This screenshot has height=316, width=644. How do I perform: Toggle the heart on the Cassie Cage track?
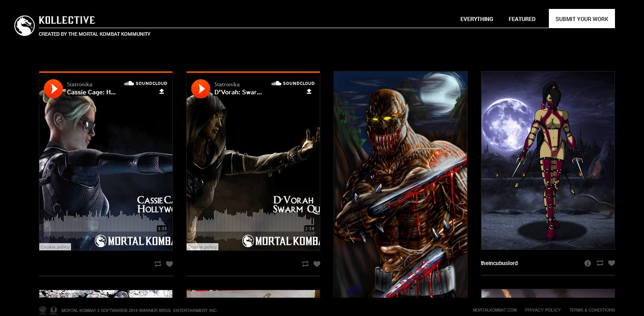coord(170,264)
